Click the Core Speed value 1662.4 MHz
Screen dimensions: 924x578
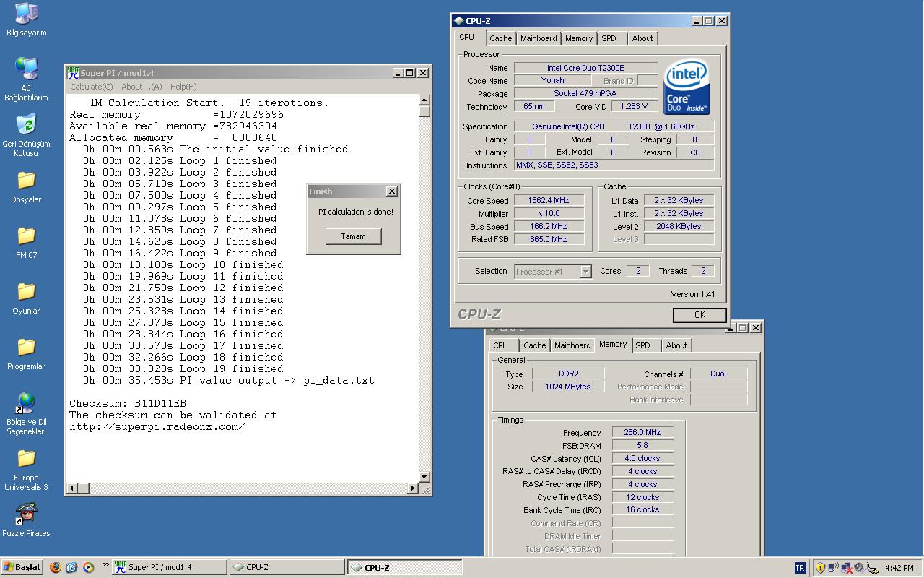(549, 201)
